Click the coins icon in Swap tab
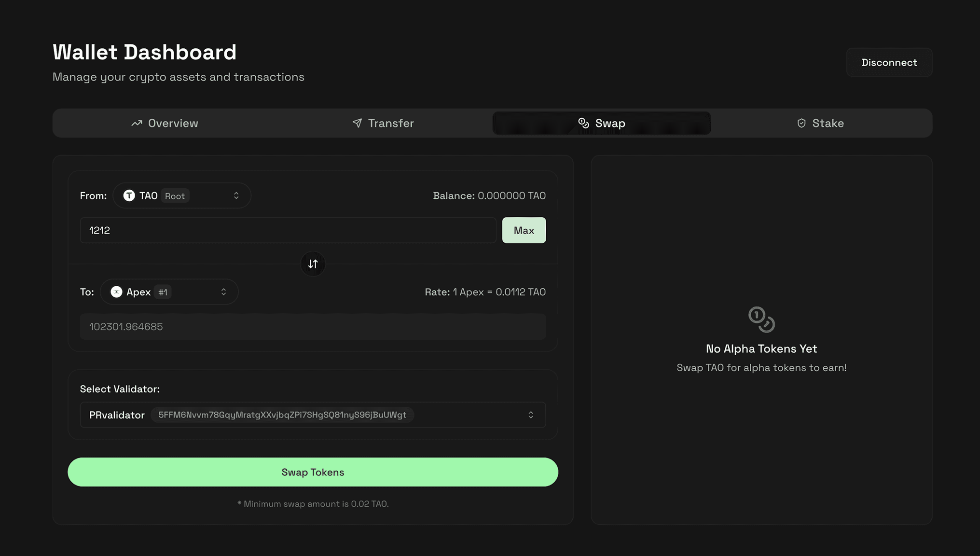 tap(583, 123)
